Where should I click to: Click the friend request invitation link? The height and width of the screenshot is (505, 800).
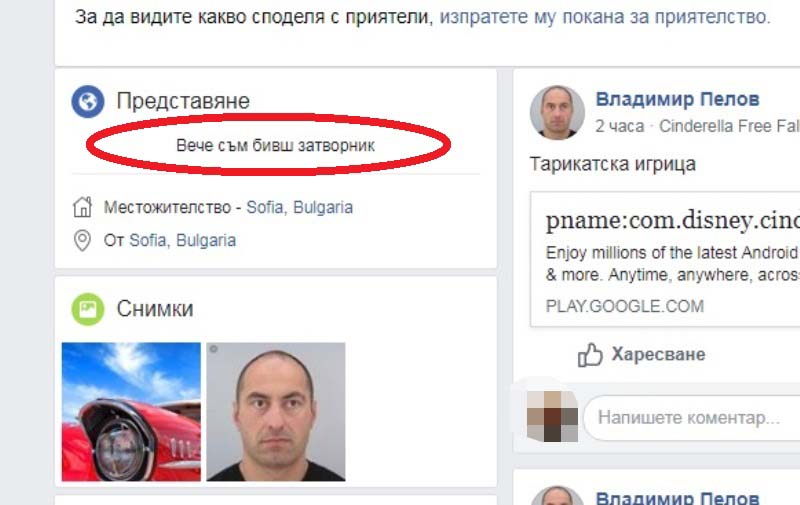point(605,17)
